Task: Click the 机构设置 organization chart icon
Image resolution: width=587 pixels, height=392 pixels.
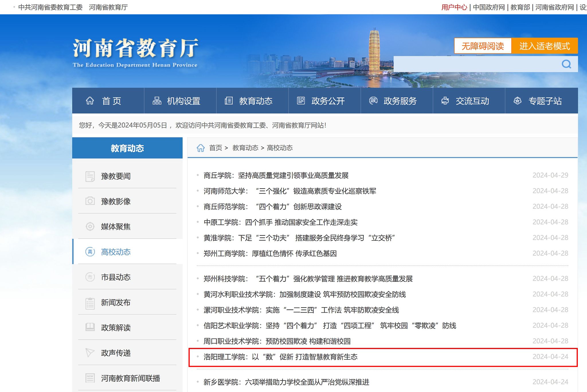Action: coord(157,101)
